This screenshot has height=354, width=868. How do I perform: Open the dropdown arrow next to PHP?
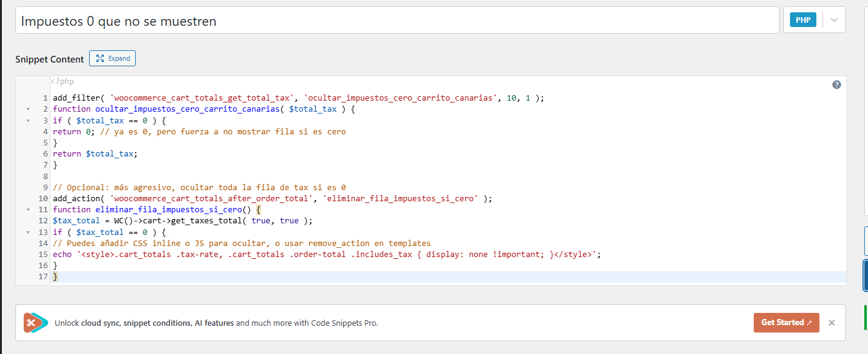(x=834, y=20)
